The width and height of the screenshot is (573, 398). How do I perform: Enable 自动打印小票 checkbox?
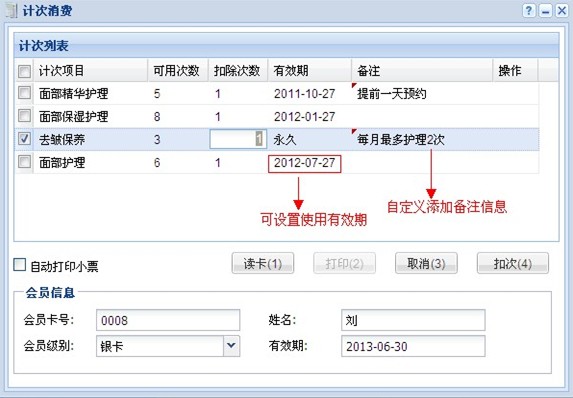point(20,265)
